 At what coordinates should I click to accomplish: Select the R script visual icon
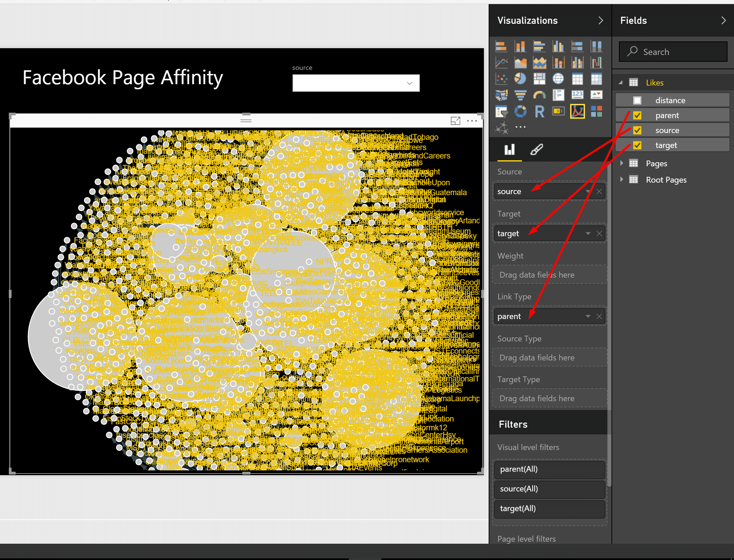pyautogui.click(x=539, y=112)
